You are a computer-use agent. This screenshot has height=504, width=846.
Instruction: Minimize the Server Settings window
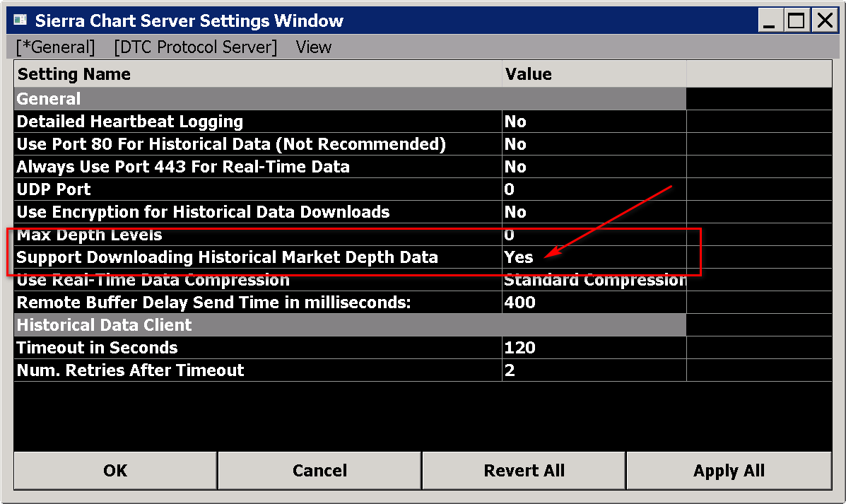770,20
